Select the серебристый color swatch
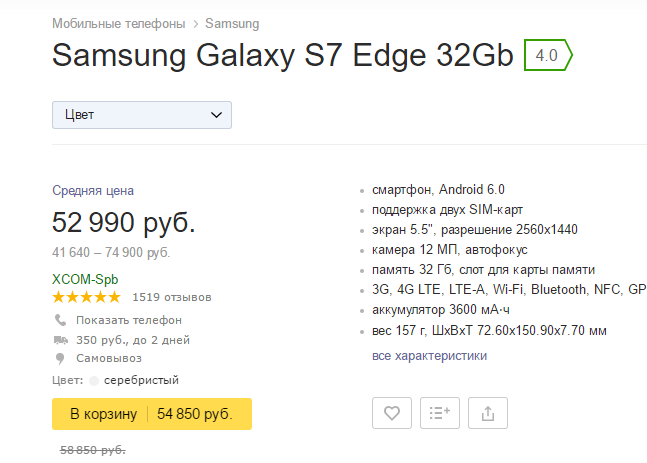 tap(94, 380)
